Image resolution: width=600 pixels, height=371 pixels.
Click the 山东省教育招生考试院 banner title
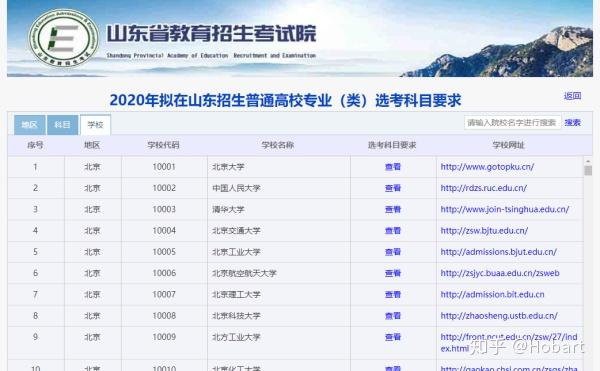[211, 34]
